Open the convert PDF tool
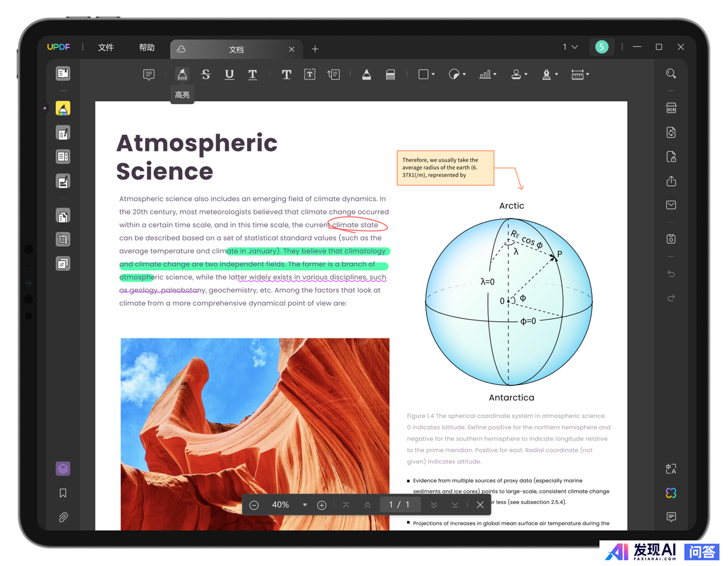Viewport: 728px width, 566px height. 671,133
